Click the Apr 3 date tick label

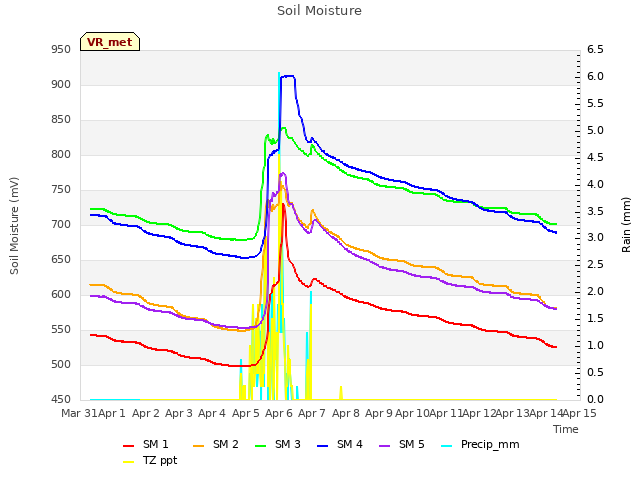click(x=179, y=413)
